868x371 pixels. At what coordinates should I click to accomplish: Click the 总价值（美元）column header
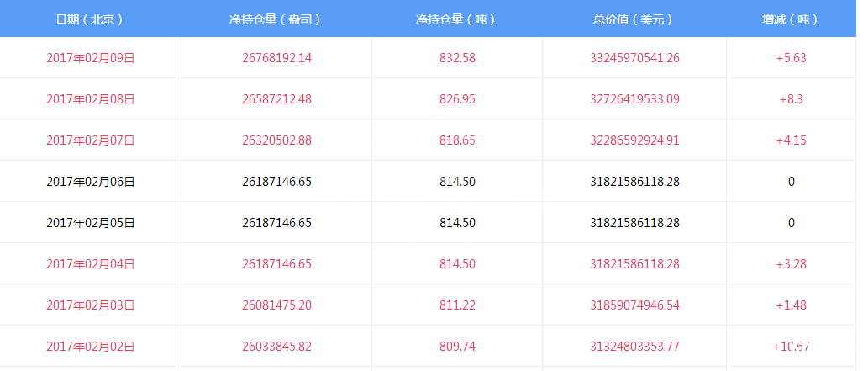634,19
